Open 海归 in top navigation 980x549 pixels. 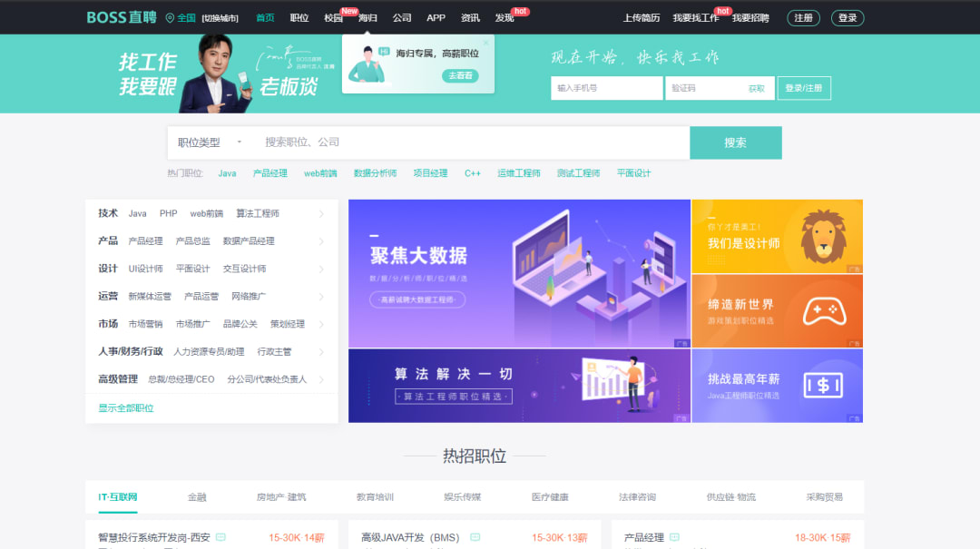(367, 17)
